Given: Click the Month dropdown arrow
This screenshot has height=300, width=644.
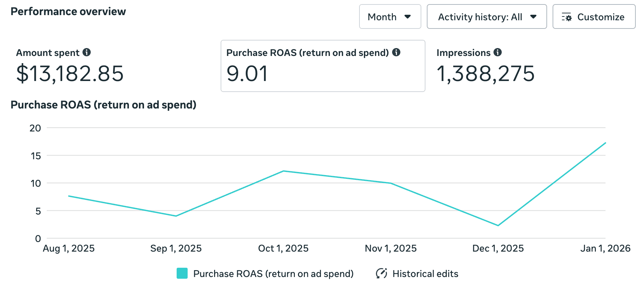Looking at the screenshot, I should click(x=408, y=17).
